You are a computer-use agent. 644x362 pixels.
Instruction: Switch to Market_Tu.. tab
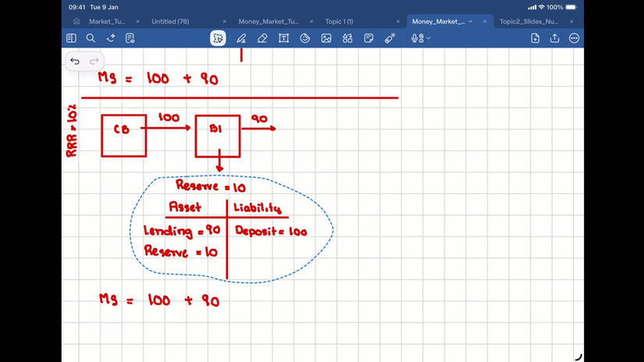tap(107, 21)
